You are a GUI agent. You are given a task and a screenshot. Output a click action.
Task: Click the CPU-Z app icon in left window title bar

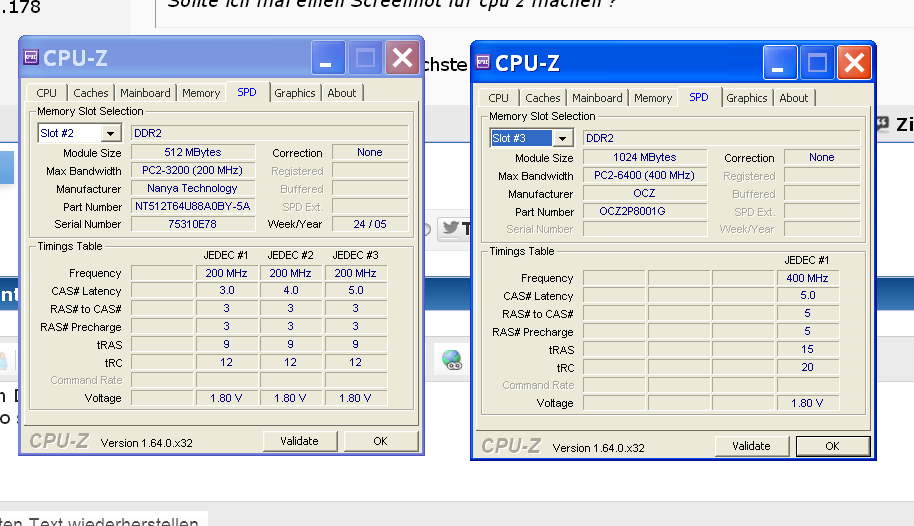click(x=31, y=57)
